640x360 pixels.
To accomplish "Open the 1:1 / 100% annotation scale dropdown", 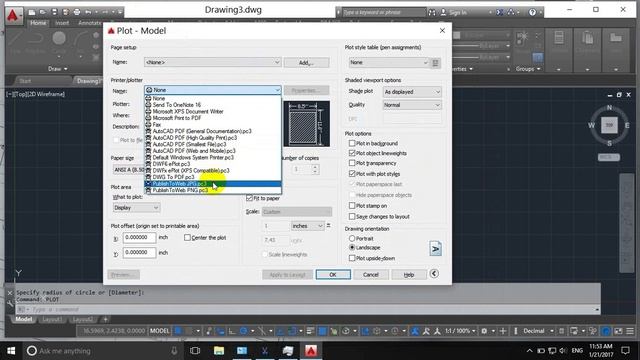I will [460, 331].
